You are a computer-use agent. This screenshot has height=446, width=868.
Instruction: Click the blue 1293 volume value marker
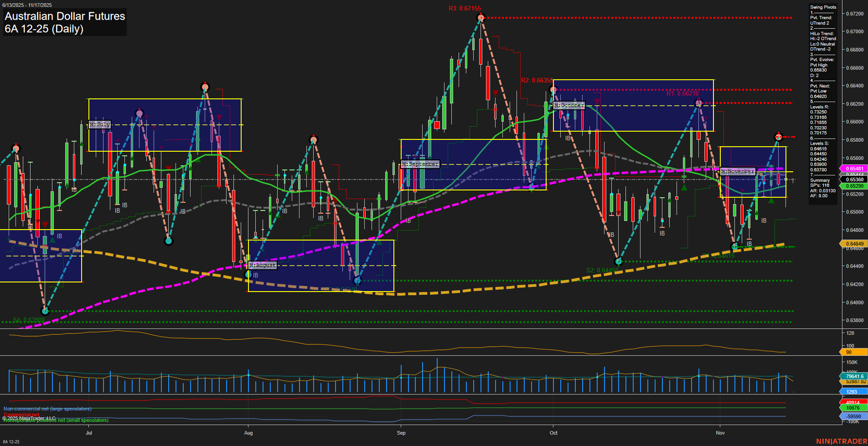tap(853, 391)
